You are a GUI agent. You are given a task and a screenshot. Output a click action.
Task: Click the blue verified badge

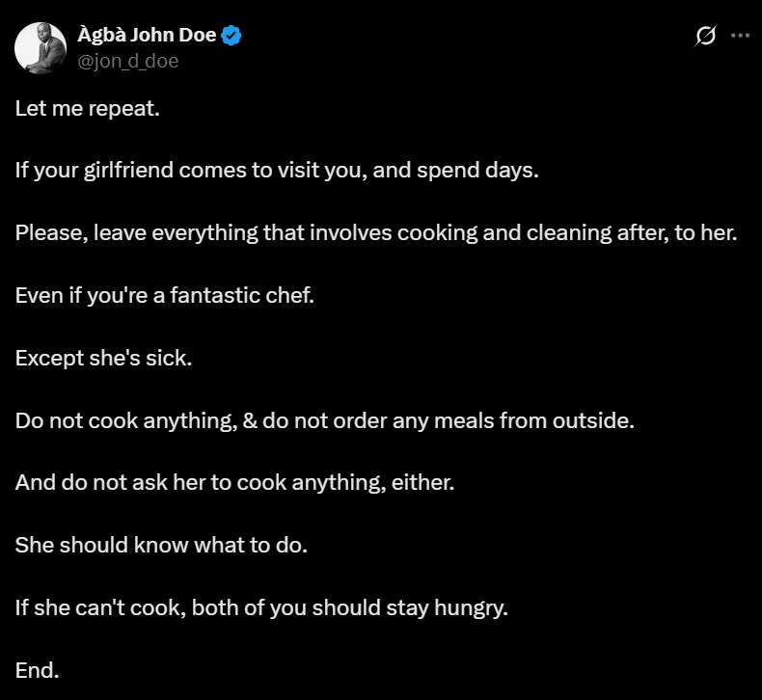click(x=231, y=37)
